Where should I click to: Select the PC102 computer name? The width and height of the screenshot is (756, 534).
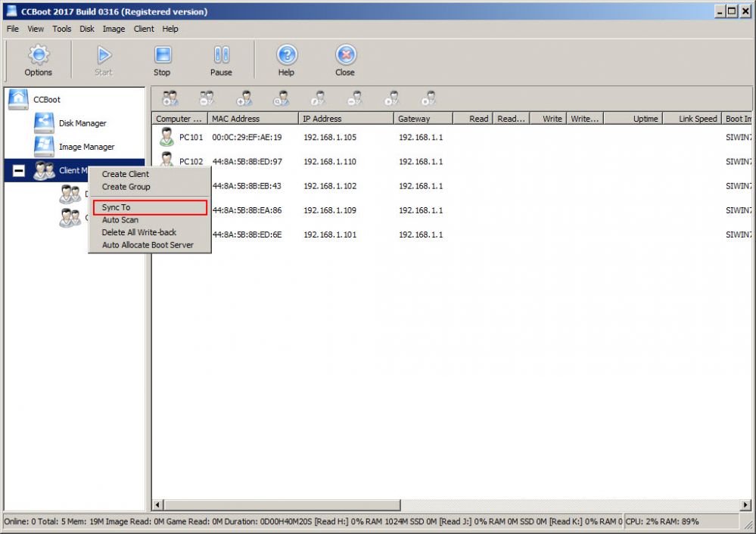tap(191, 161)
